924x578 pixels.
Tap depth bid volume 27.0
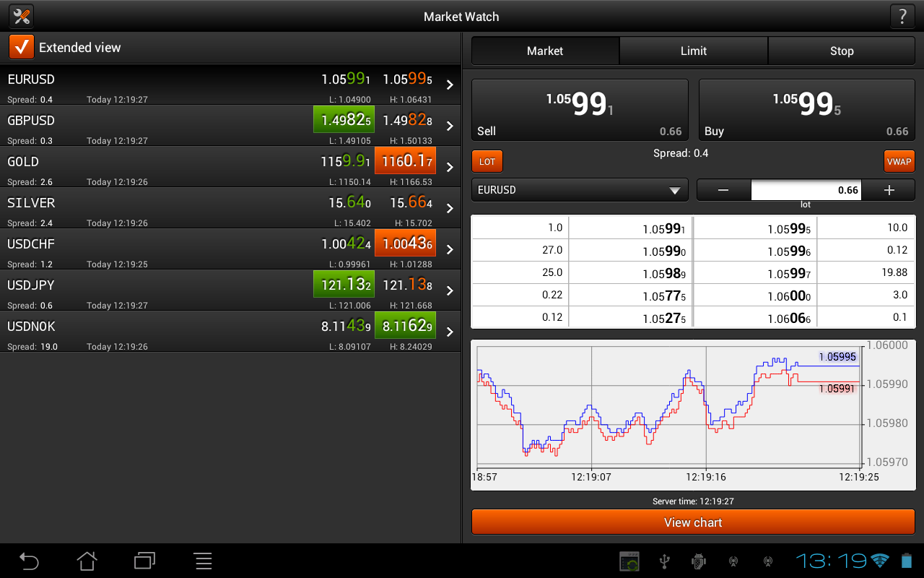point(552,250)
